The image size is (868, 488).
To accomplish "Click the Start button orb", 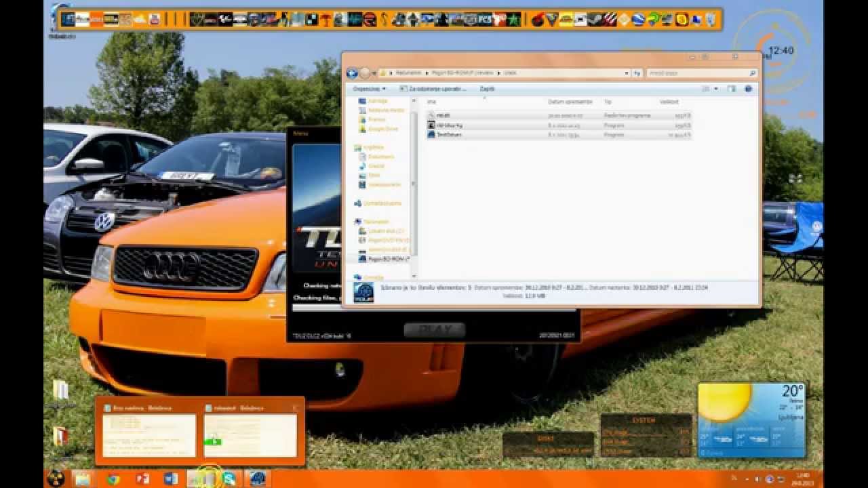I will pos(56,479).
